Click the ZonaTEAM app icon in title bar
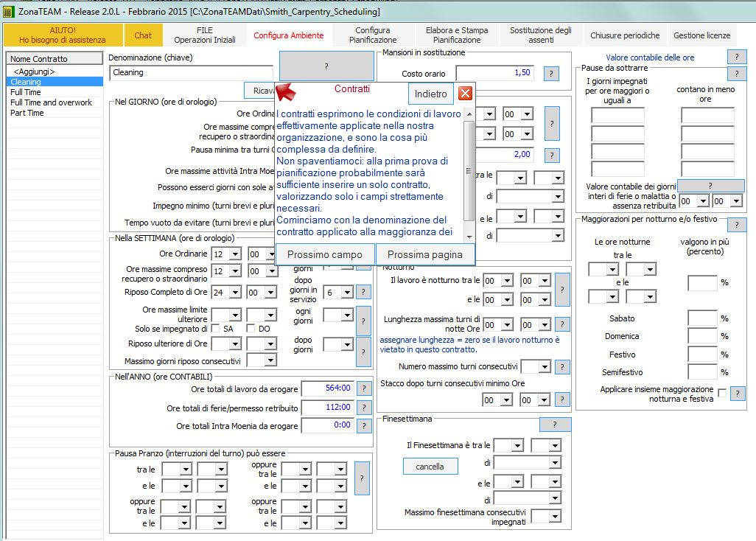756x541 pixels. click(8, 11)
